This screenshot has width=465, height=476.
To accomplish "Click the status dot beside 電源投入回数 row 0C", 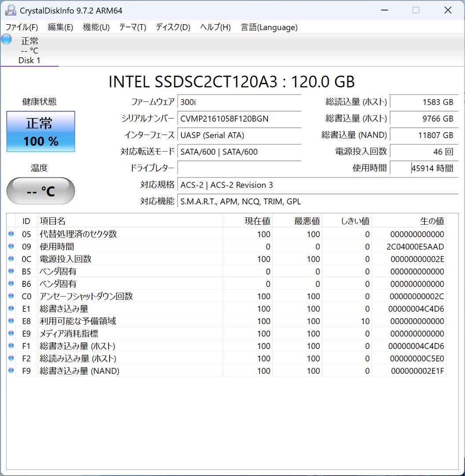I will click(x=11, y=259).
